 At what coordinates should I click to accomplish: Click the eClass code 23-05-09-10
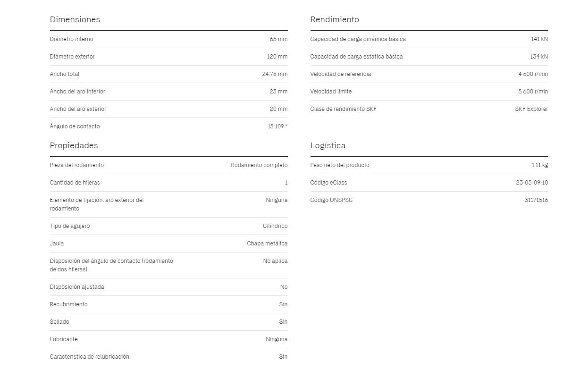tap(532, 183)
